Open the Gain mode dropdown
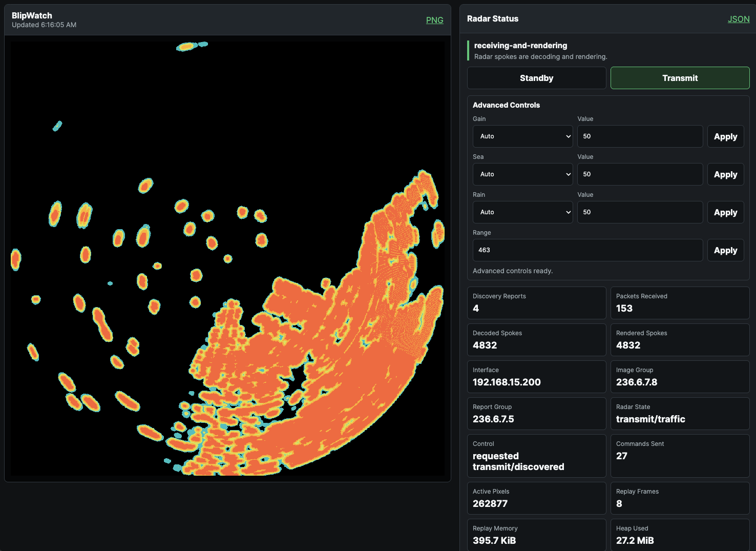The height and width of the screenshot is (551, 756). [523, 136]
